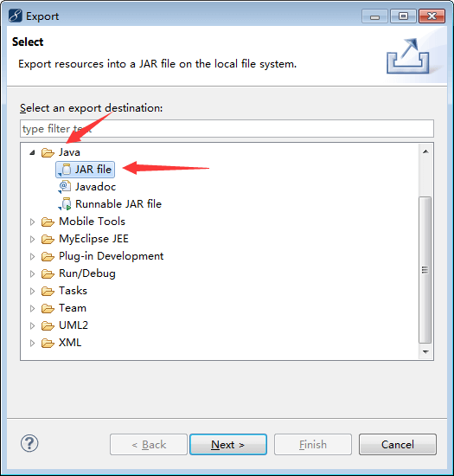The image size is (454, 476).
Task: Click the MyEclipse JEE folder icon
Action: click(x=48, y=239)
